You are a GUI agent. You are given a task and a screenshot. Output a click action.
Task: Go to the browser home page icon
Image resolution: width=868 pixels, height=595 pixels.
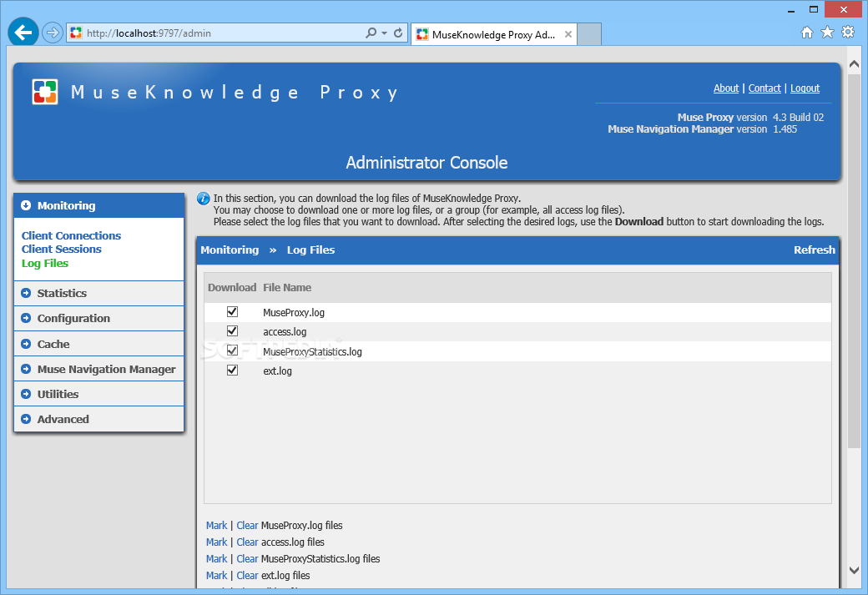(807, 32)
